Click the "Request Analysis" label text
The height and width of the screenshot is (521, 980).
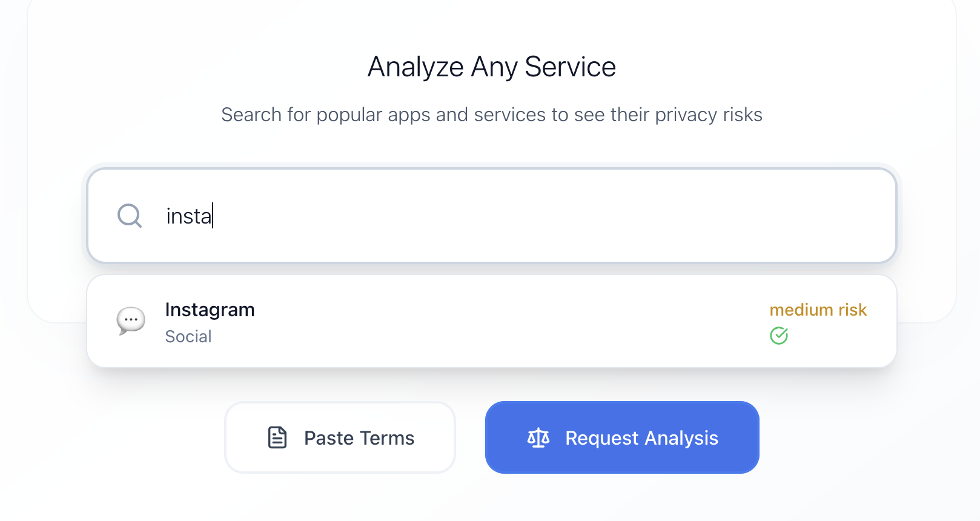[641, 438]
